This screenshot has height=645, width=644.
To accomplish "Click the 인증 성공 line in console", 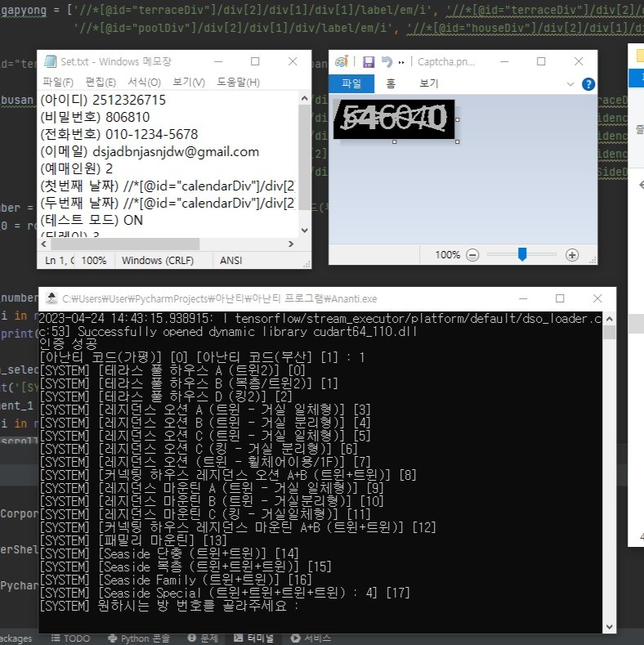I will point(69,344).
